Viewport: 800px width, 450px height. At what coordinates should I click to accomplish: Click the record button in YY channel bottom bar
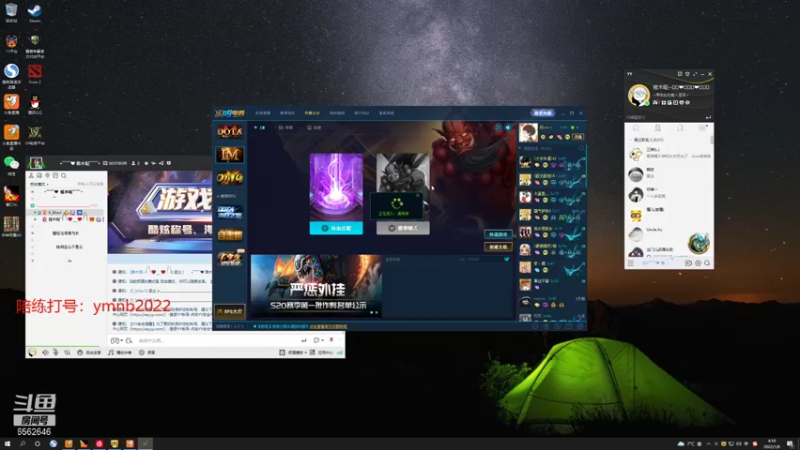pos(147,353)
